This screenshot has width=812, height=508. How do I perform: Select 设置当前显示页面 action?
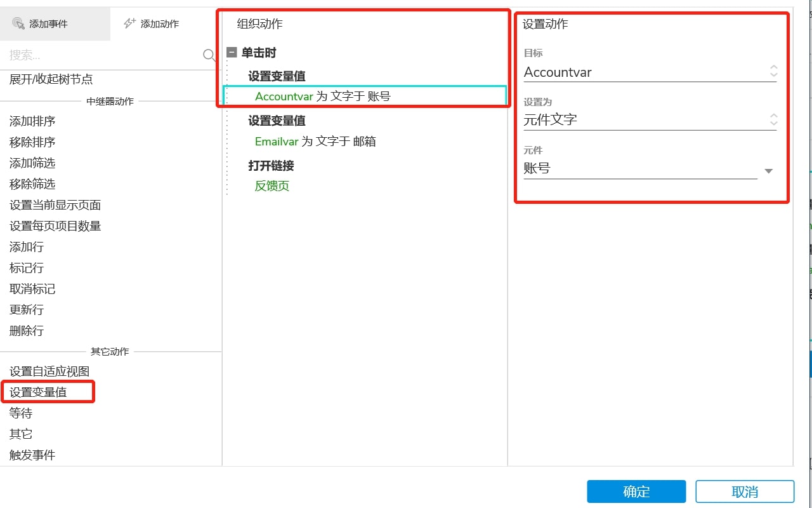(55, 205)
